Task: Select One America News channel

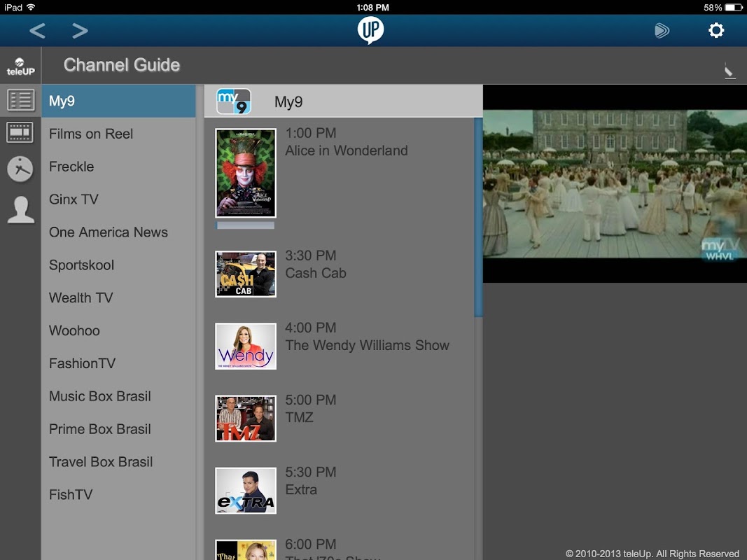Action: click(x=118, y=232)
